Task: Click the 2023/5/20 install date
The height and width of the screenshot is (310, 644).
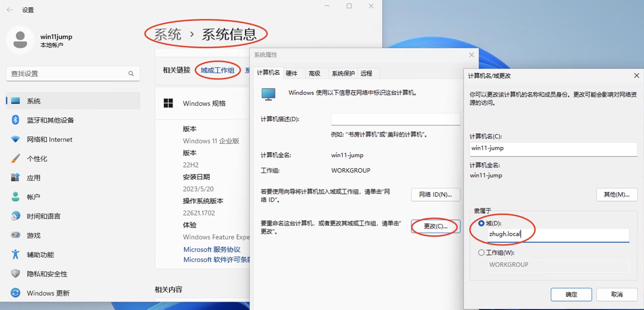Action: 198,189
